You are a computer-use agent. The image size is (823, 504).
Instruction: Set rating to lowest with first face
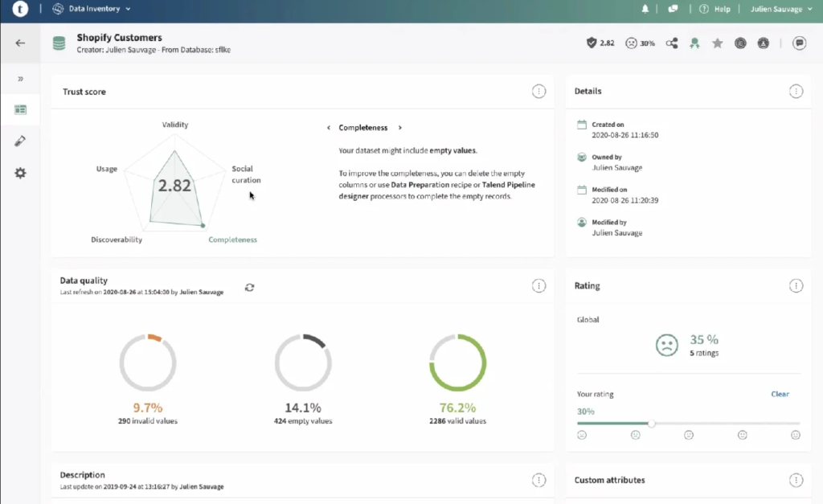click(582, 435)
